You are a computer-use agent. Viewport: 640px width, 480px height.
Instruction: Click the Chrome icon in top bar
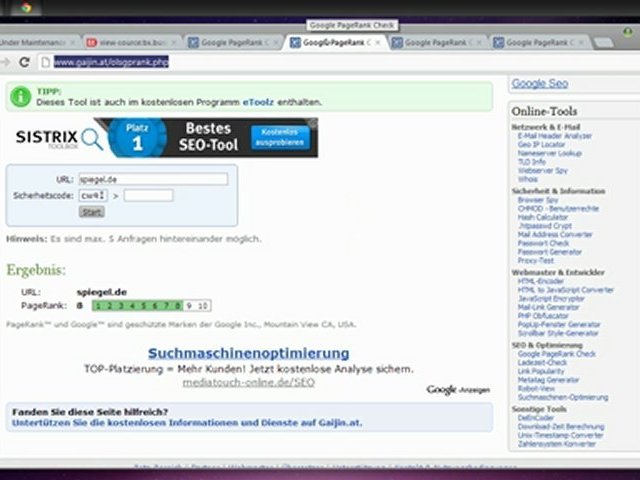[25, 8]
